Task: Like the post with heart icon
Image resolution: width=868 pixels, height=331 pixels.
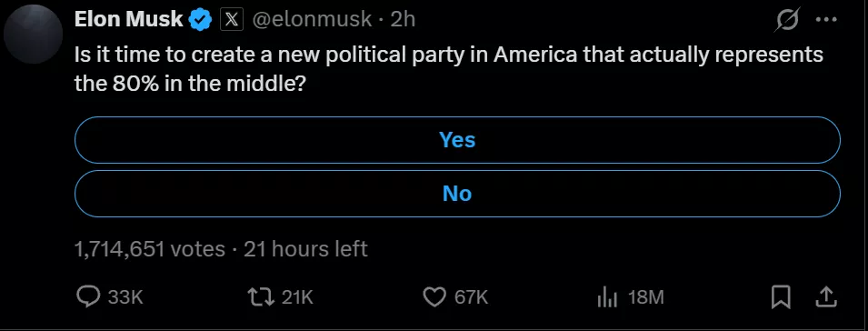Action: [434, 297]
